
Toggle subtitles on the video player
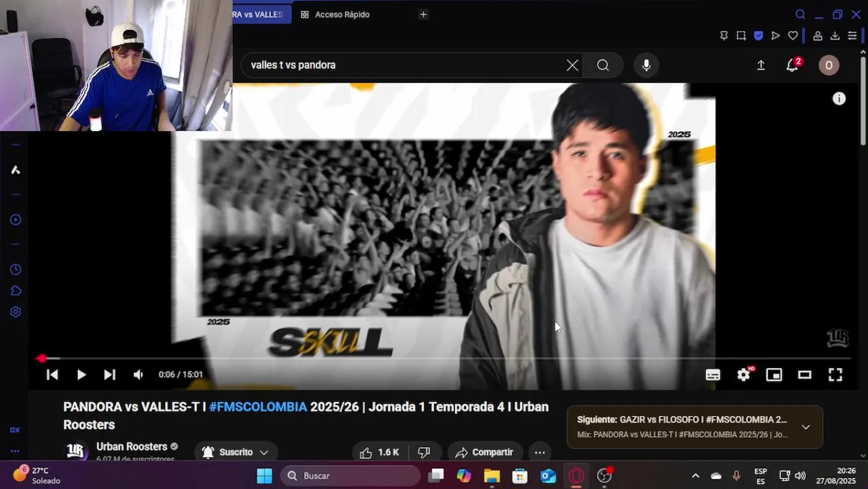click(712, 375)
